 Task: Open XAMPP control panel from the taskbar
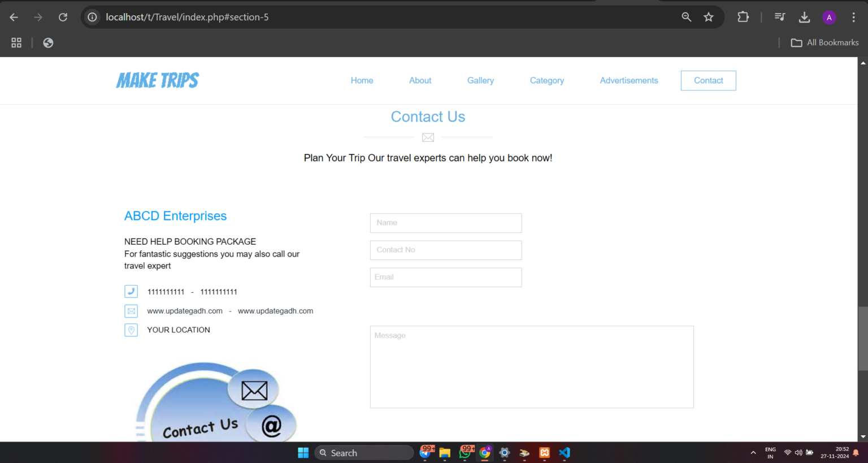(544, 452)
